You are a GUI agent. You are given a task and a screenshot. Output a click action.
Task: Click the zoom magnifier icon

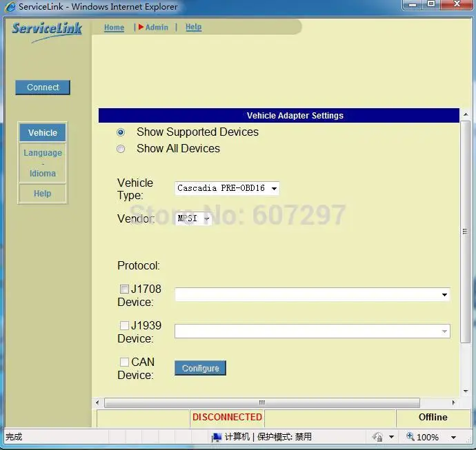click(410, 436)
